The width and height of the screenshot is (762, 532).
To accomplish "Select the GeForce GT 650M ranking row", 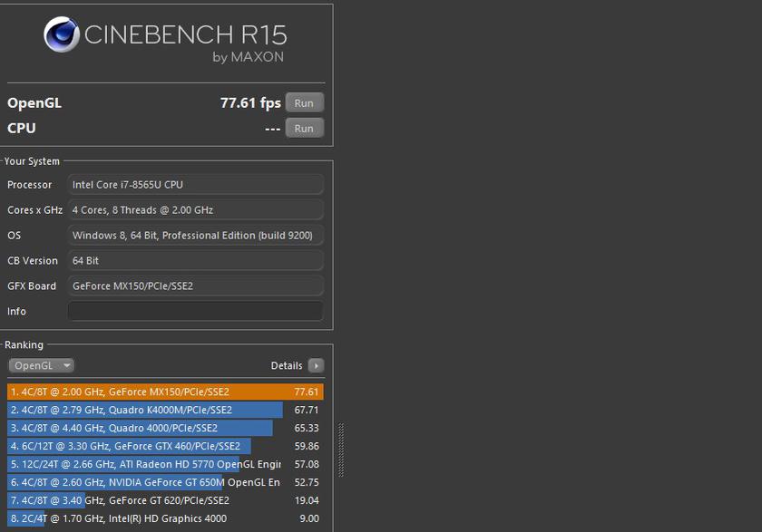I will (165, 483).
